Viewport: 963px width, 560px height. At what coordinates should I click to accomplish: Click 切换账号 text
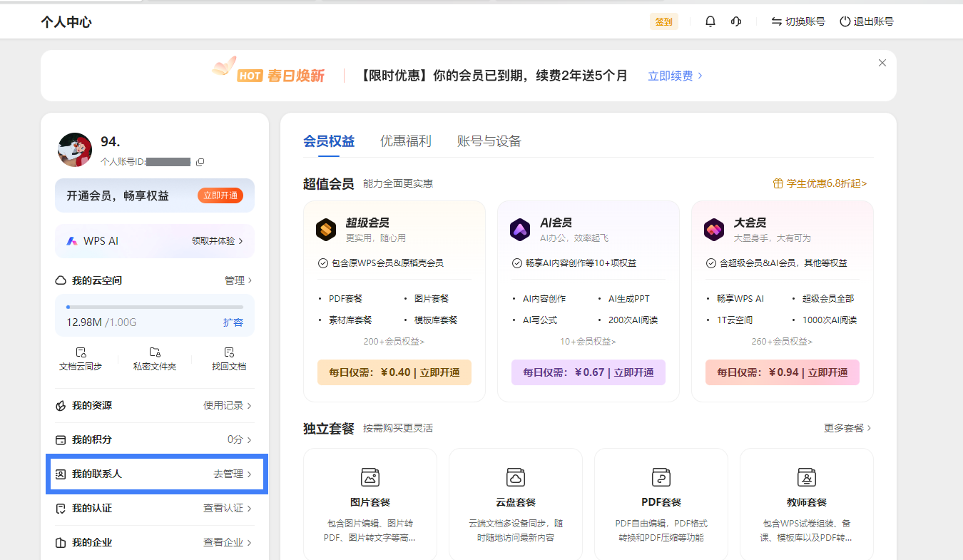pos(805,21)
